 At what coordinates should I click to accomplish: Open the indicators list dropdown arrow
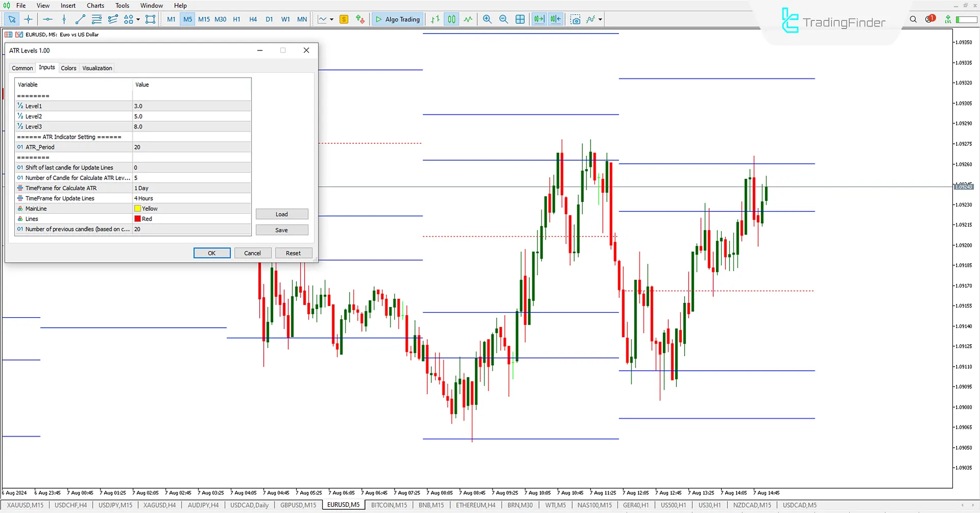tap(600, 19)
